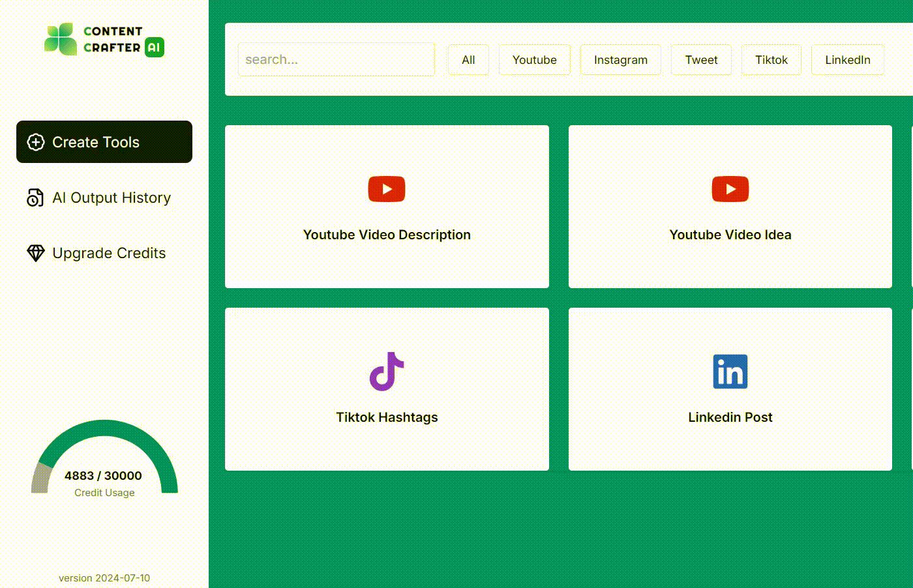Go to Upgrade Credits
This screenshot has height=588, width=913.
tap(104, 253)
